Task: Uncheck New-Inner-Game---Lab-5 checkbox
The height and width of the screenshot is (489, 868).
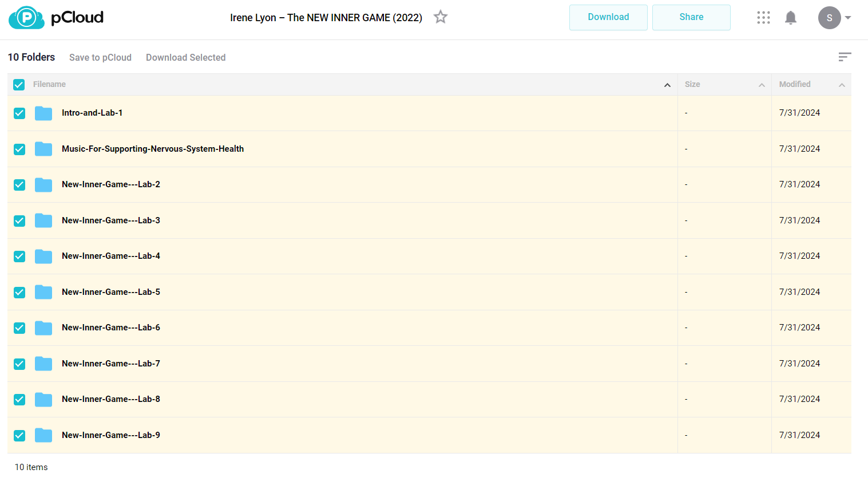Action: (x=19, y=292)
